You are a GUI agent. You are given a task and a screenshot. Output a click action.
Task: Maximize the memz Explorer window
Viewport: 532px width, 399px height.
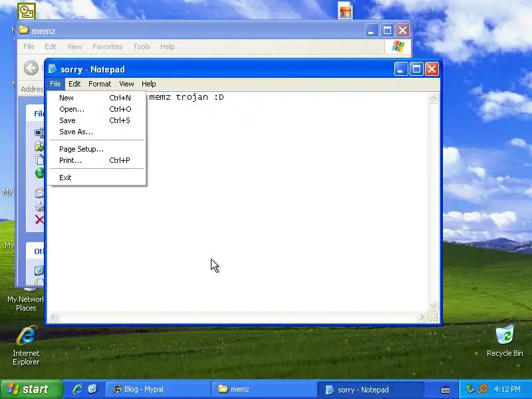[x=387, y=31]
